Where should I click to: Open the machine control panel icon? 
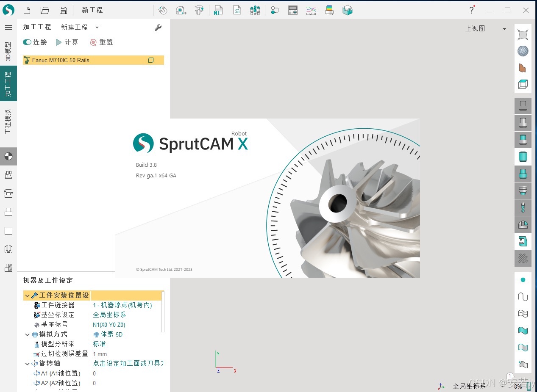tap(293, 10)
